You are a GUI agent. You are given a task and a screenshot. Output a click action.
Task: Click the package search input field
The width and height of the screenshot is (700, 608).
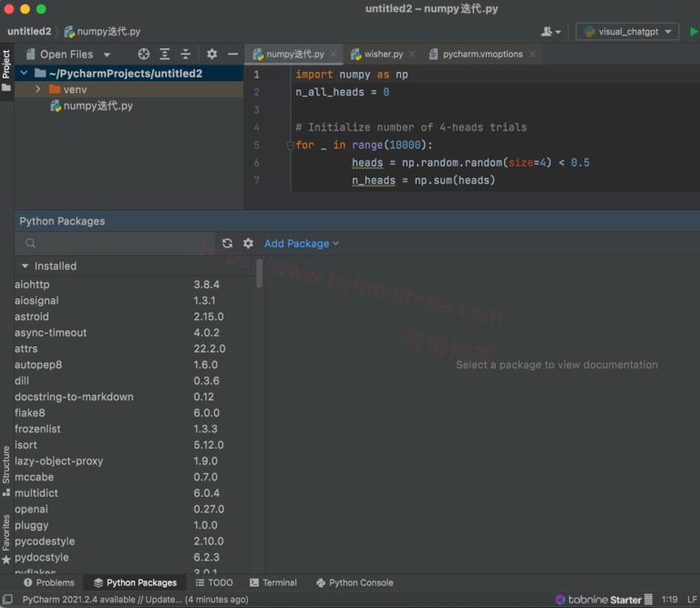tap(118, 243)
